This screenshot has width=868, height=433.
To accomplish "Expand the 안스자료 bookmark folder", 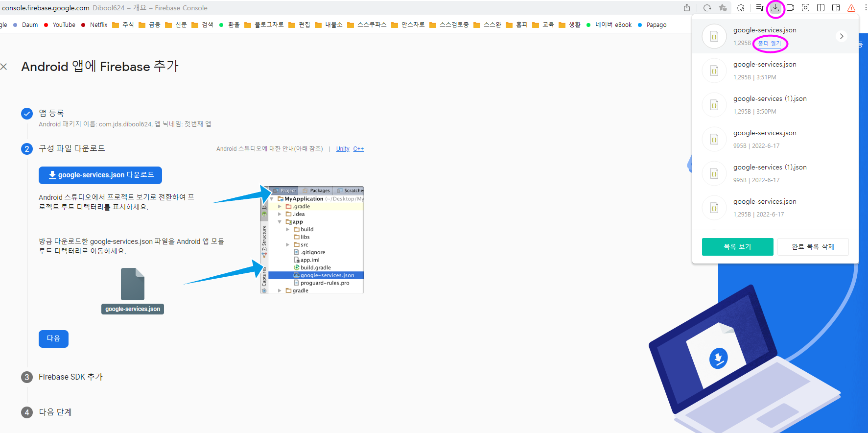I will pos(408,25).
